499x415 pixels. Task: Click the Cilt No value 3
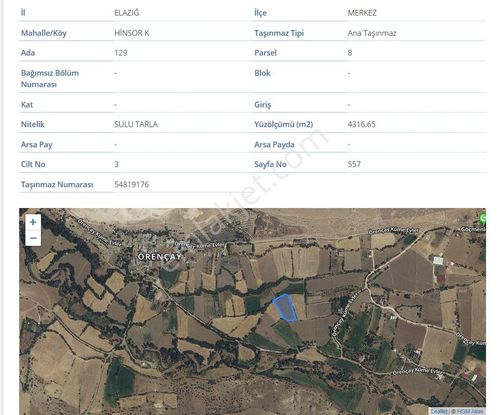click(116, 164)
